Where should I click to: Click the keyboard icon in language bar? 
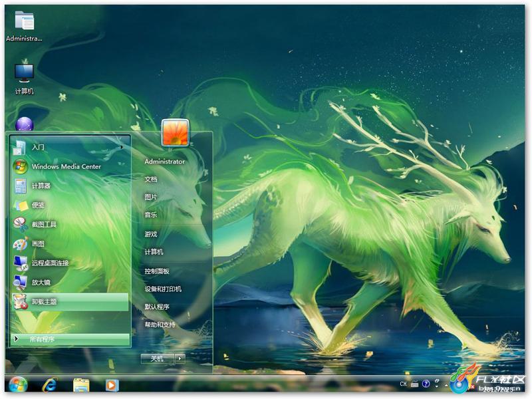(x=414, y=384)
